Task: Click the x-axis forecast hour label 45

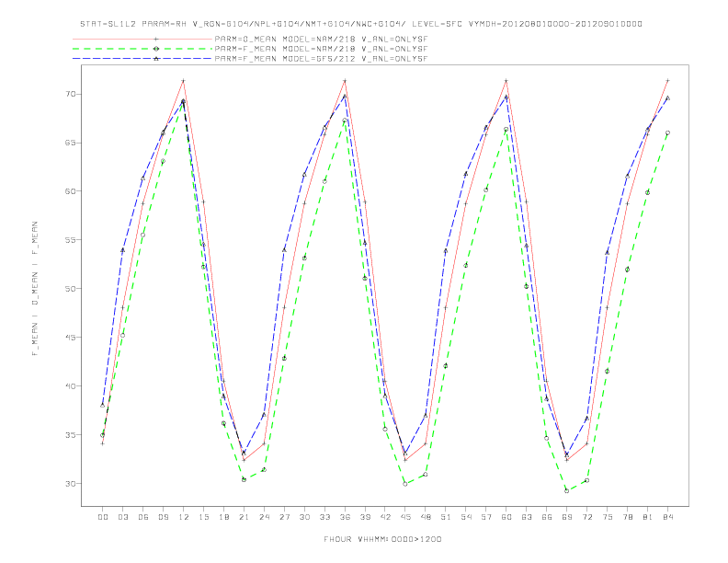Action: click(405, 517)
